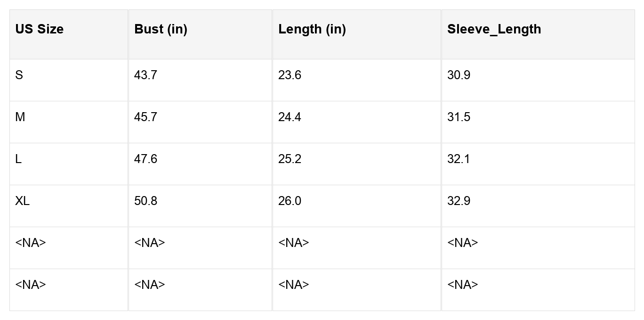Click the size S cell

coord(19,75)
